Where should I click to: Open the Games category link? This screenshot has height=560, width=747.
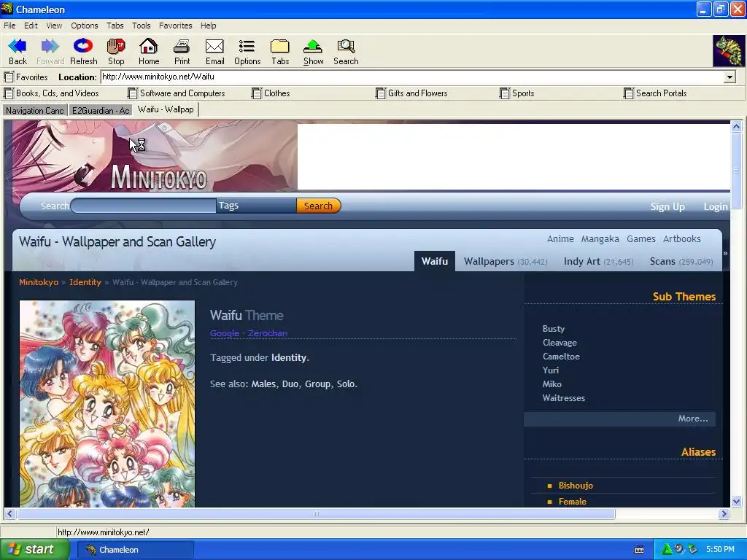click(x=640, y=238)
